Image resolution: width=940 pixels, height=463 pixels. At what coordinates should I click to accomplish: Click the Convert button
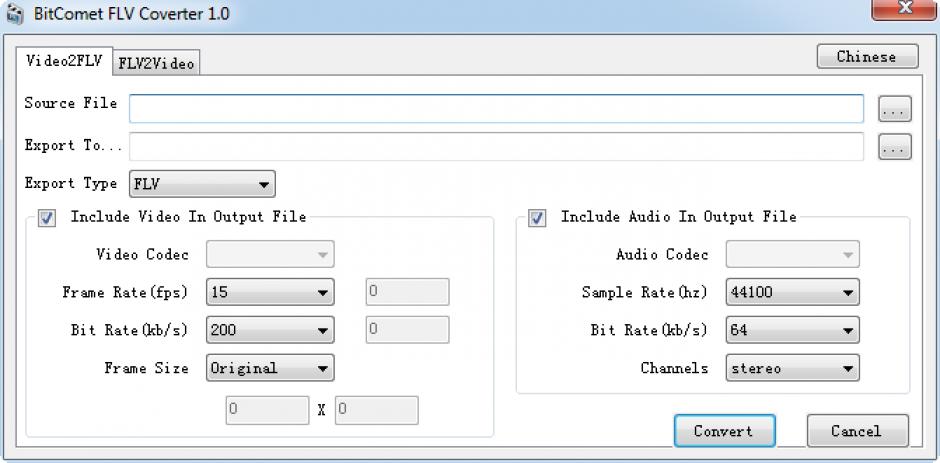tap(724, 431)
